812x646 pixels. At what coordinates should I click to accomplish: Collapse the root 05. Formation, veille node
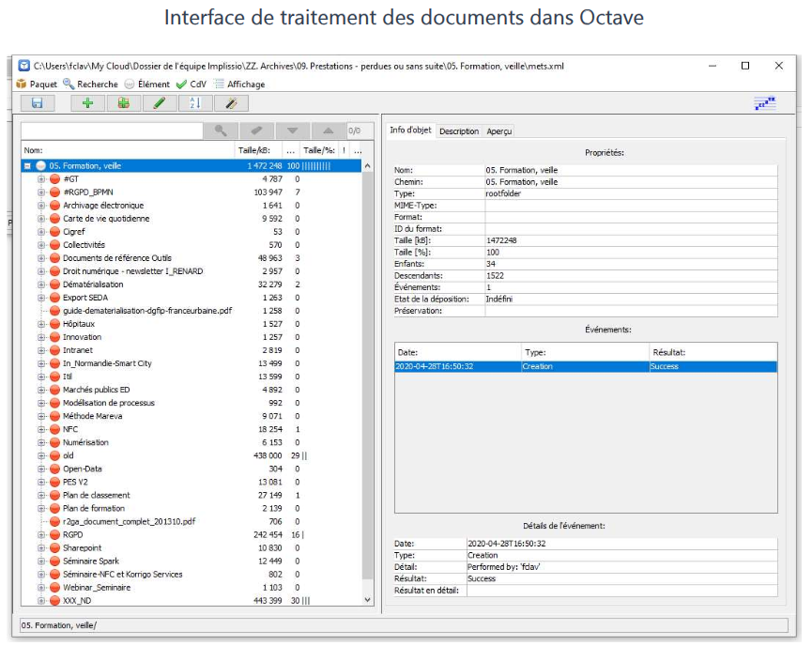(27, 166)
